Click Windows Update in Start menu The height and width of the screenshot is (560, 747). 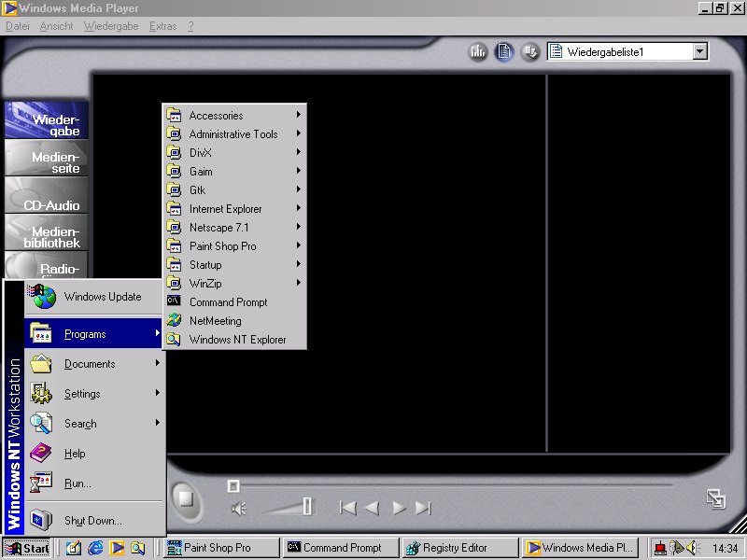(102, 297)
